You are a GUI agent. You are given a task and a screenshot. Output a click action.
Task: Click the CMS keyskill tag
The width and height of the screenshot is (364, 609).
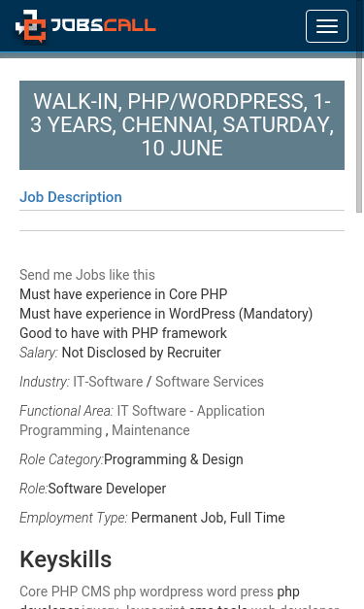coord(96,592)
